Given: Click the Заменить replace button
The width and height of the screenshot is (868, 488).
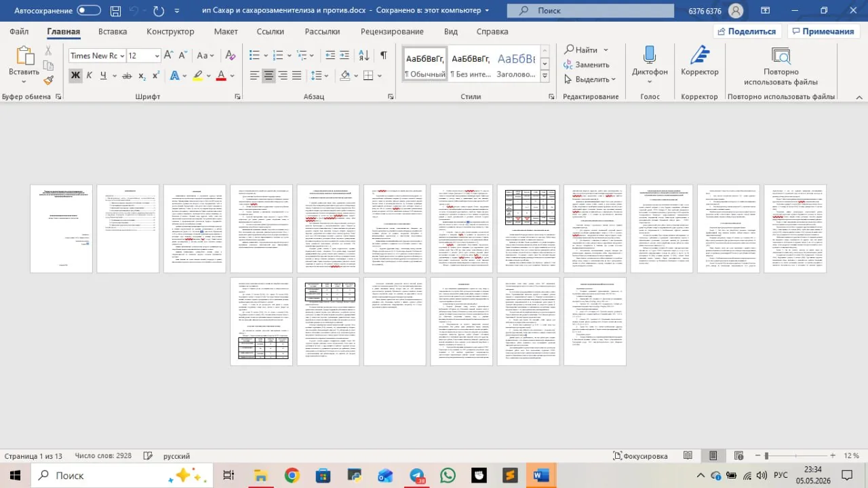Looking at the screenshot, I should click(x=587, y=64).
